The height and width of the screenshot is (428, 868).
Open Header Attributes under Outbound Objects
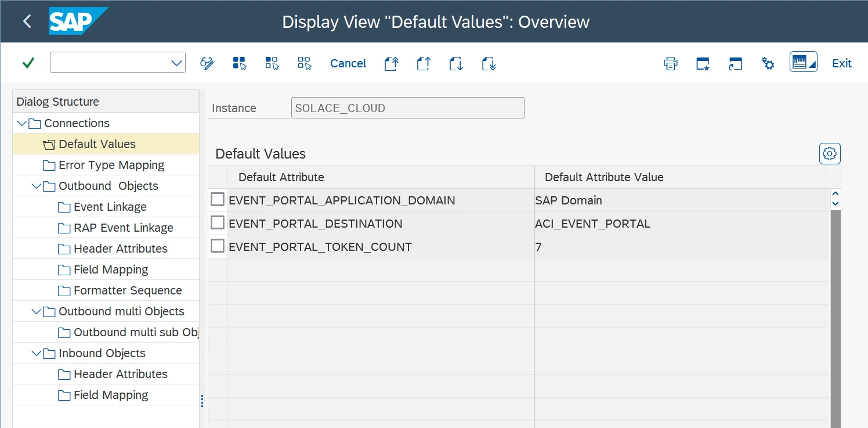click(x=121, y=249)
